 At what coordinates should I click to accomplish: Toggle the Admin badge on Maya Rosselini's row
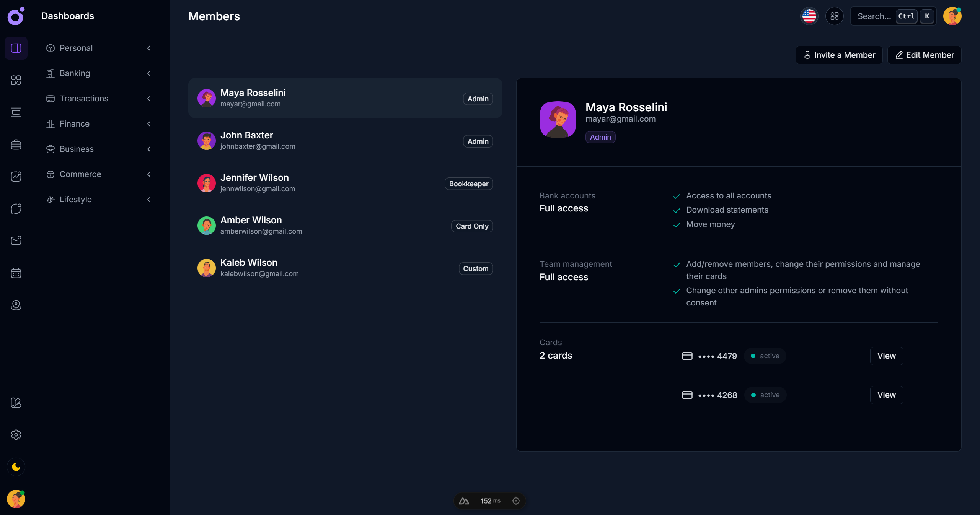click(477, 99)
